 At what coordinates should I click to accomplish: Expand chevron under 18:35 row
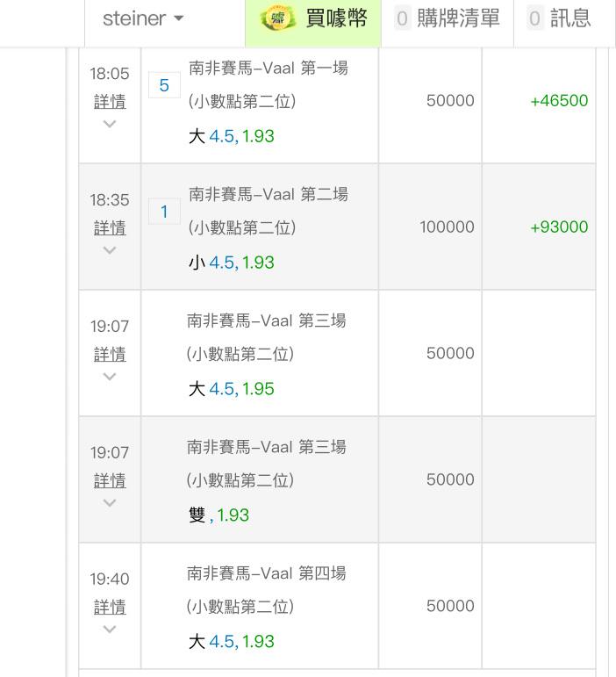(x=110, y=250)
